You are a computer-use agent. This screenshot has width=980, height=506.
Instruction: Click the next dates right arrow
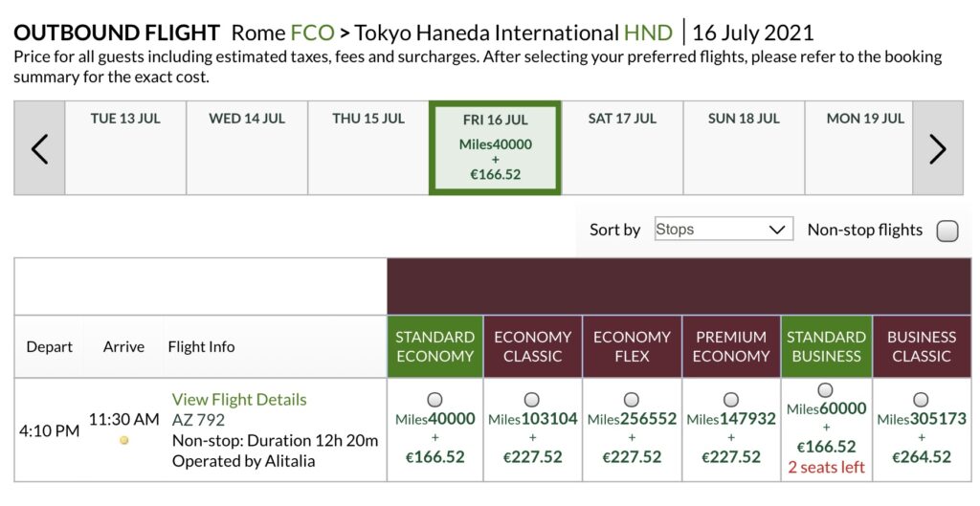pos(938,148)
